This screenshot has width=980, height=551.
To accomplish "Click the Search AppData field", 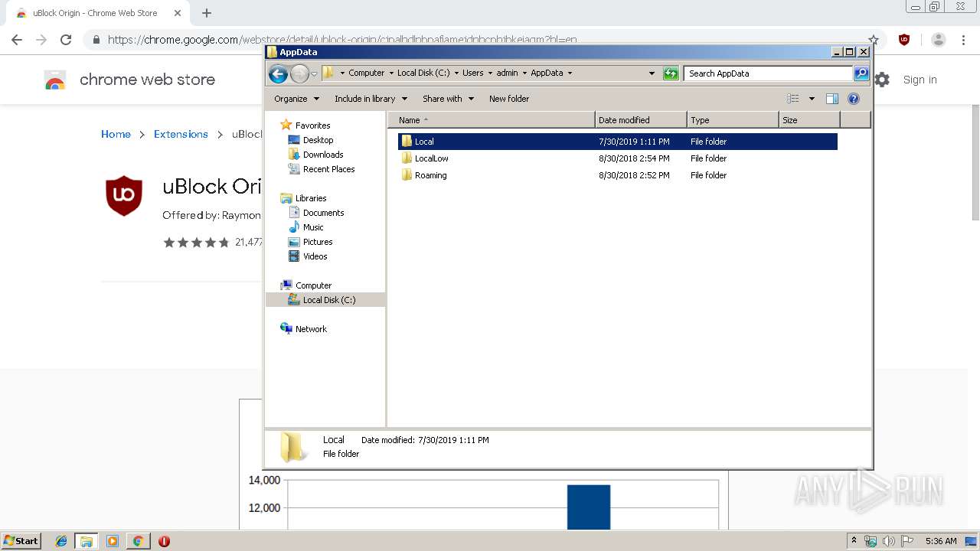I will pyautogui.click(x=768, y=73).
